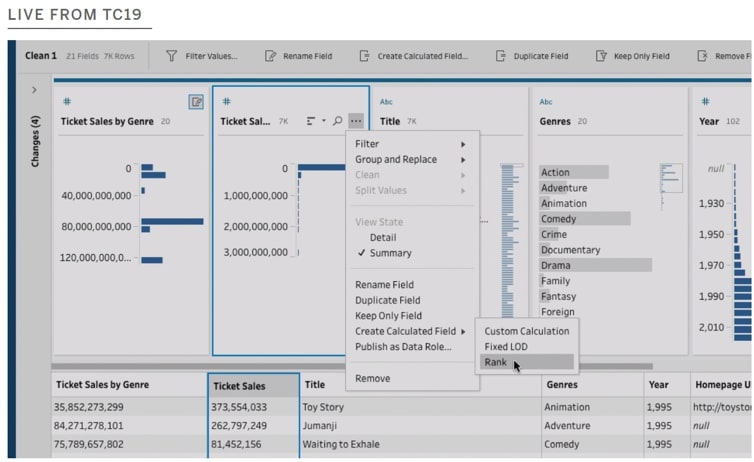Select Adventure in Genres list
Screen dimensions: 754x462
[564, 188]
